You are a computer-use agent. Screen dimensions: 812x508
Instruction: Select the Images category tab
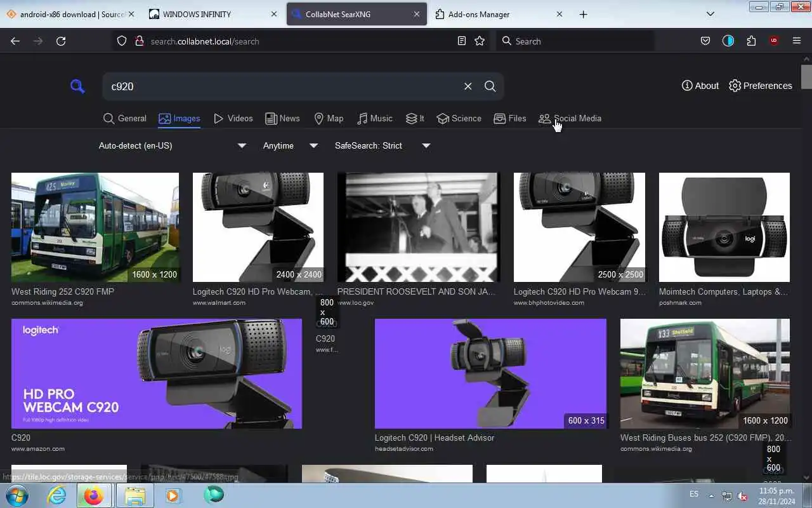pyautogui.click(x=180, y=118)
